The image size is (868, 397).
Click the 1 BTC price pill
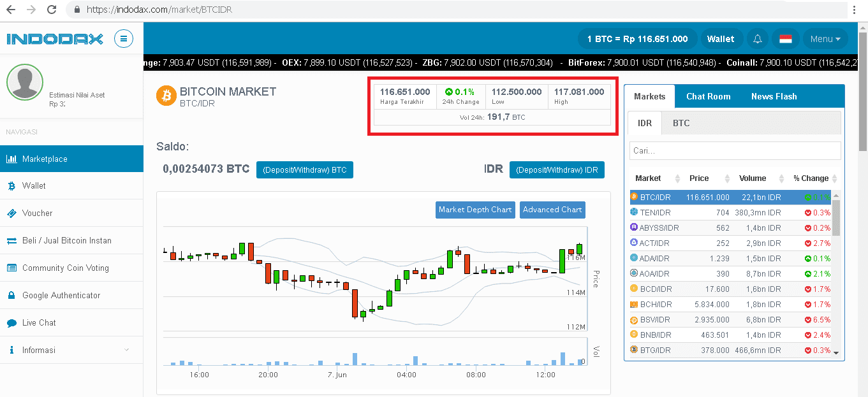tap(637, 39)
